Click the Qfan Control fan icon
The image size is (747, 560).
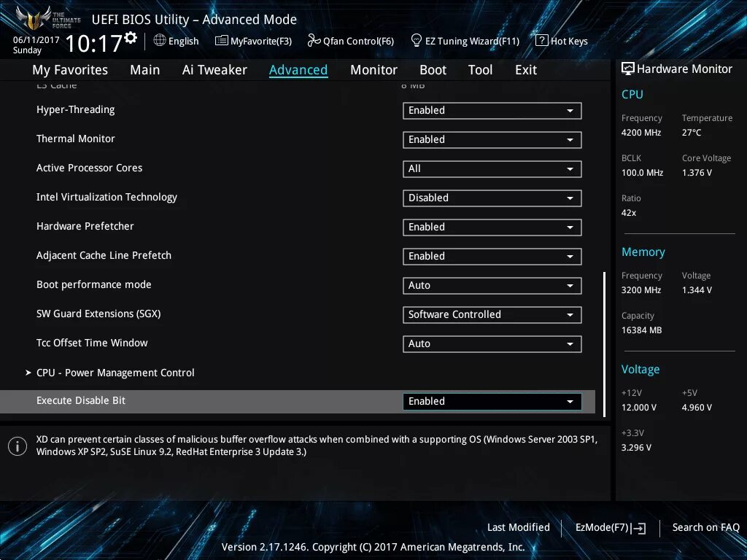tap(314, 41)
